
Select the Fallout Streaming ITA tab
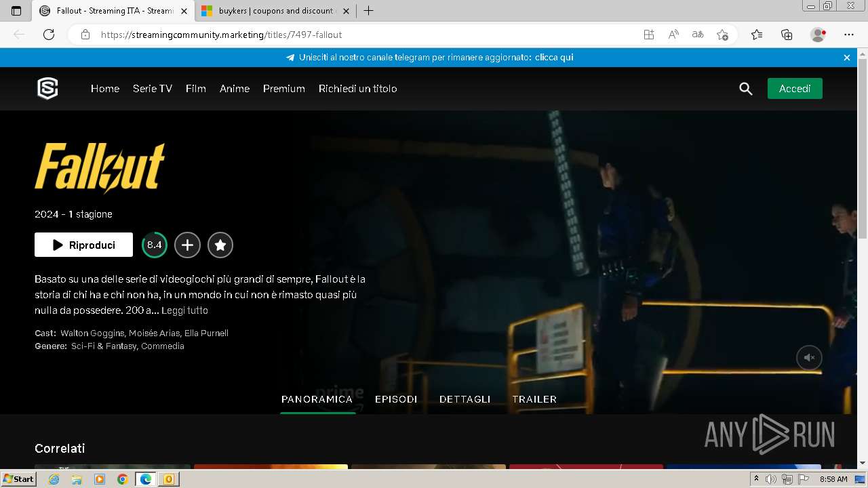tap(113, 11)
